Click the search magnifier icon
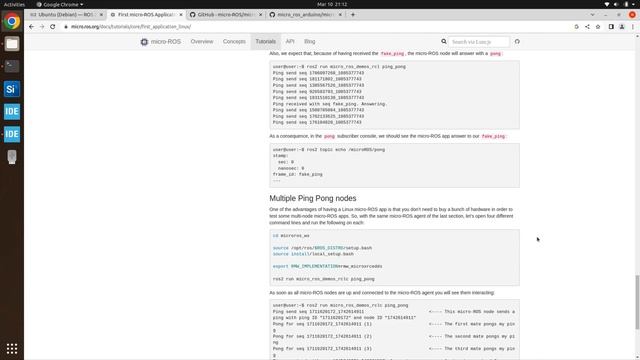640x360 pixels. 444,42
